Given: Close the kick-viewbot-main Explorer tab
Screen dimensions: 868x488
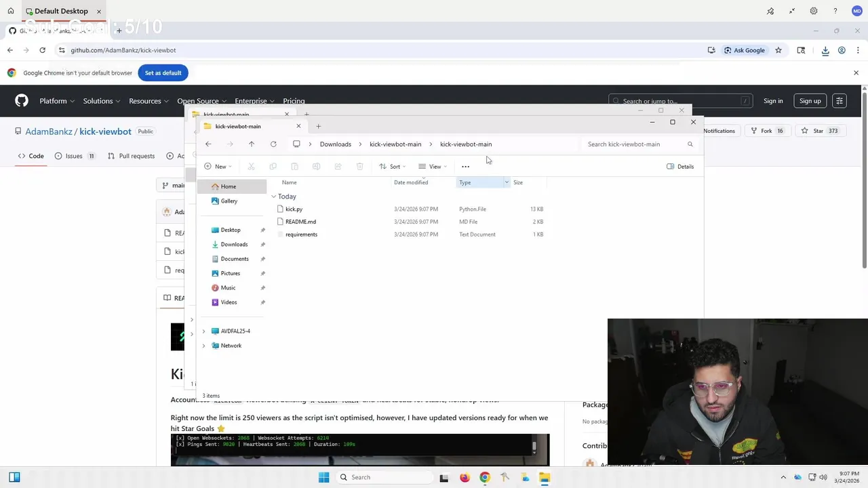Looking at the screenshot, I should pos(298,126).
